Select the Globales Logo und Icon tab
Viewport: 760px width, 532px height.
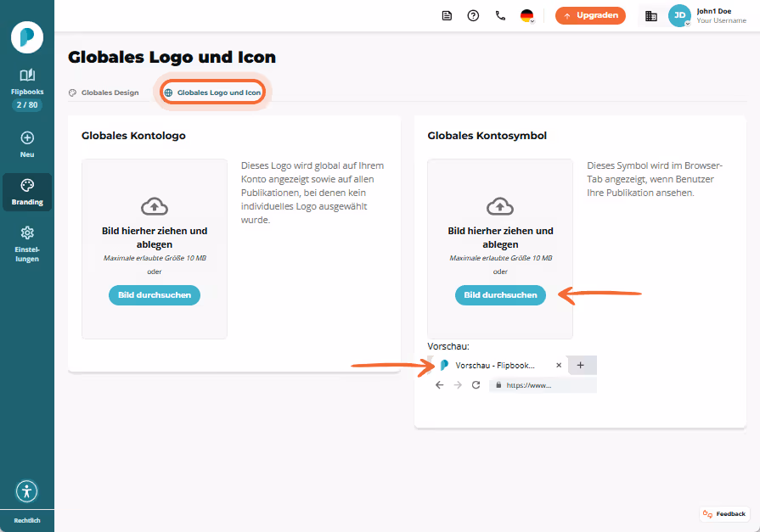(x=213, y=92)
